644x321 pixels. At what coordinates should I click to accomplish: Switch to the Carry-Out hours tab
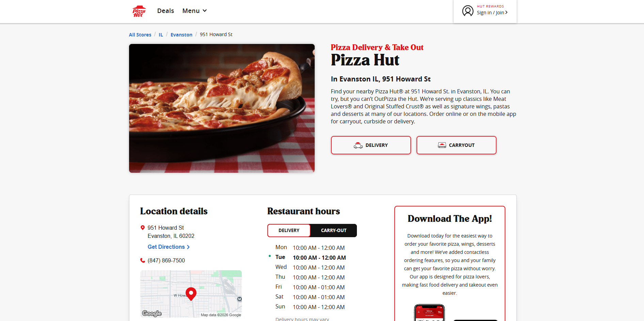pyautogui.click(x=334, y=230)
